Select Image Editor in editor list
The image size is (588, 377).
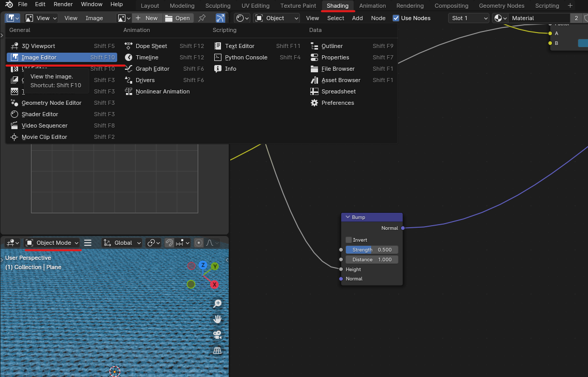coord(62,57)
